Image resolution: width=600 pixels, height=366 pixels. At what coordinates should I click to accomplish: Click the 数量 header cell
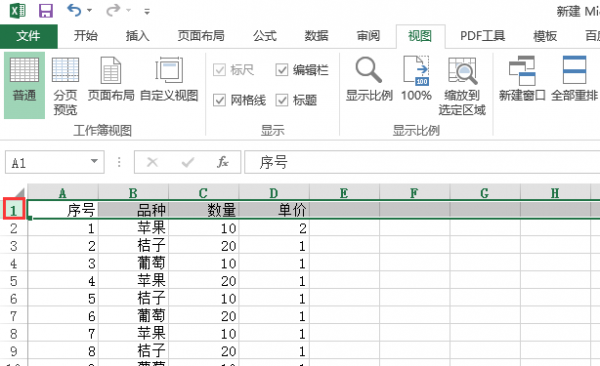204,210
